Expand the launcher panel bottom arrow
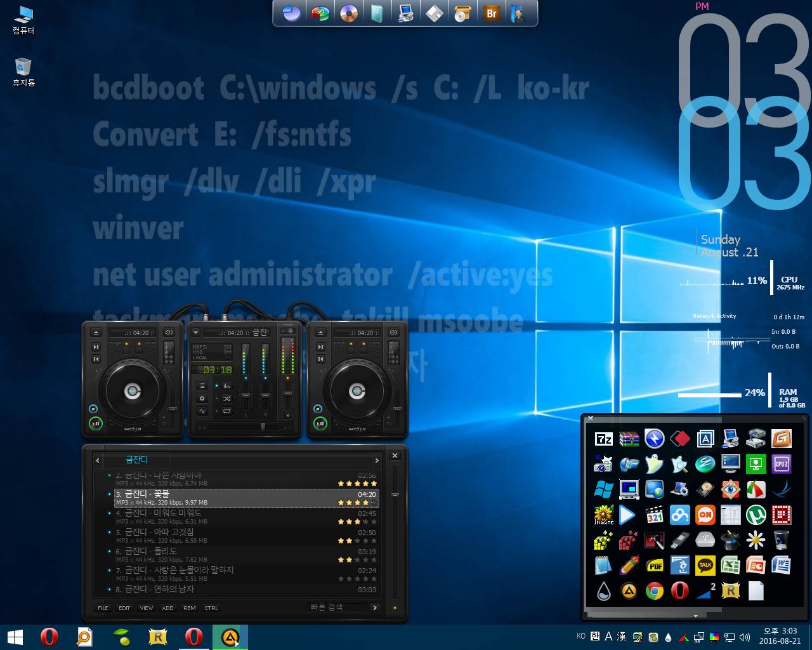 [x=695, y=616]
